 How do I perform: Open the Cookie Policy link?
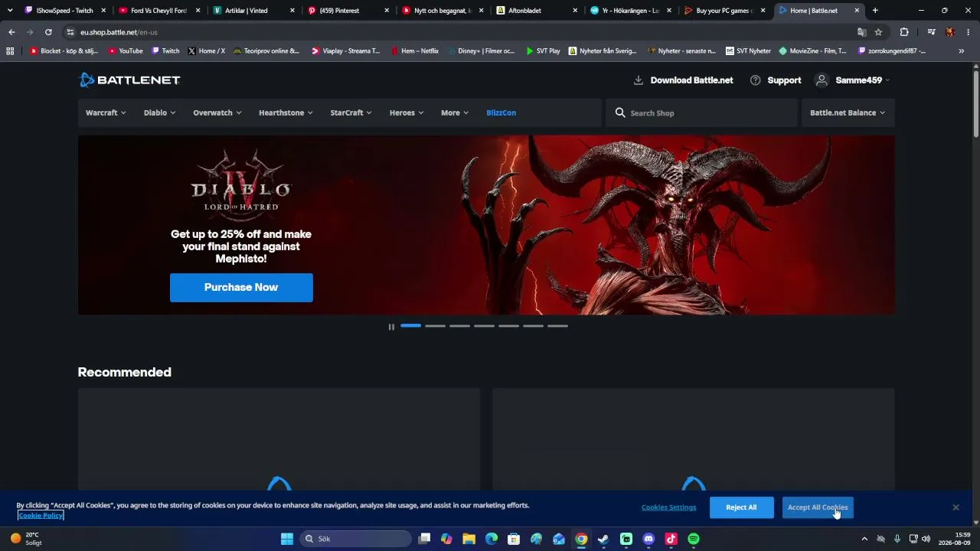(41, 516)
